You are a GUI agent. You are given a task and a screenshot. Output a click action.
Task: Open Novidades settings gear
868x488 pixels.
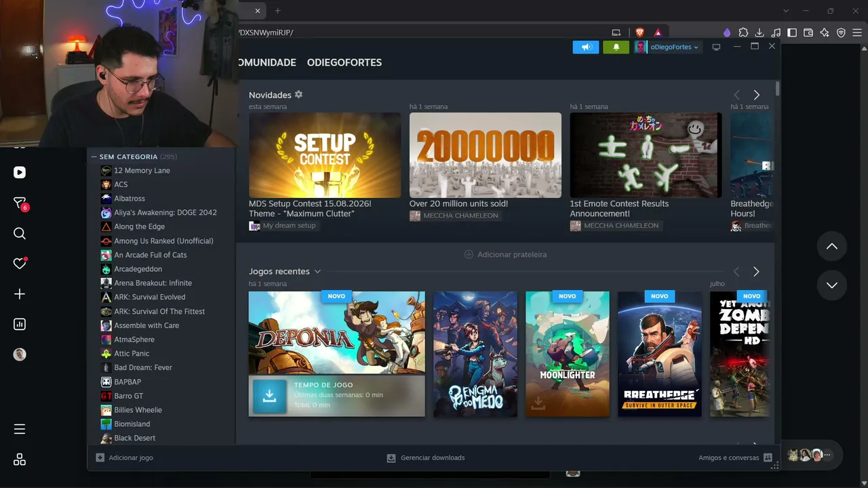(298, 94)
